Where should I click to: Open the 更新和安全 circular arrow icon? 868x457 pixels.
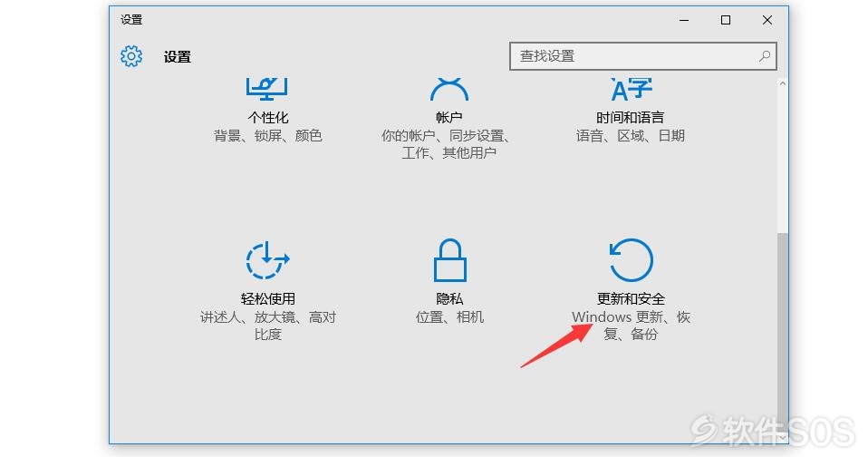pyautogui.click(x=632, y=260)
